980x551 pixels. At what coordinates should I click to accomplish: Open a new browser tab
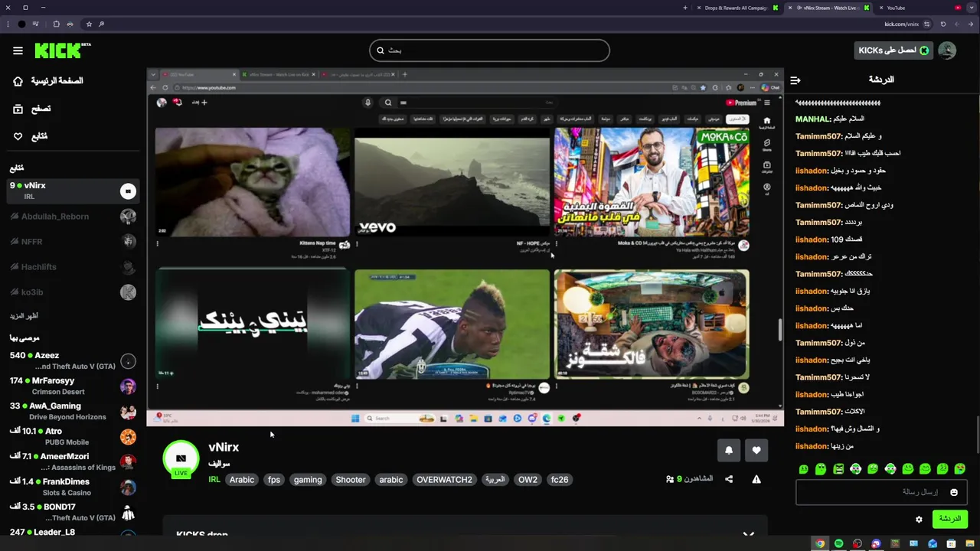pos(685,8)
